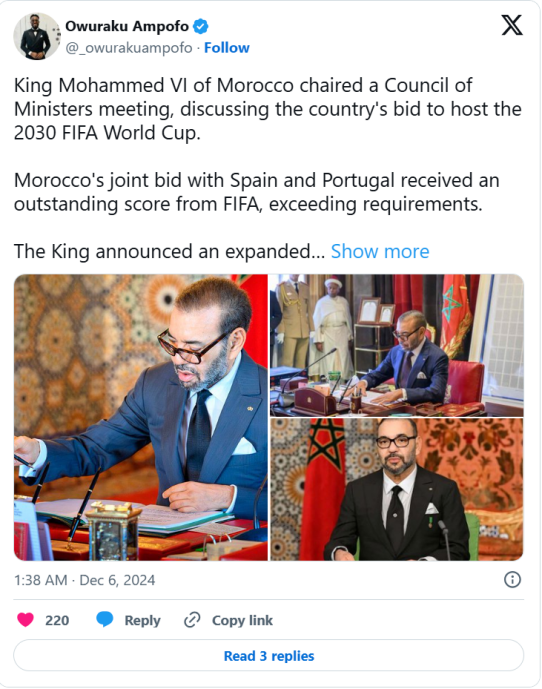Click the 220 likes count
The image size is (542, 689).
click(57, 620)
